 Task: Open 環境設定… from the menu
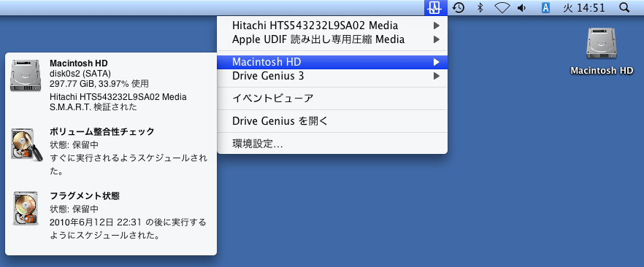pyautogui.click(x=331, y=144)
